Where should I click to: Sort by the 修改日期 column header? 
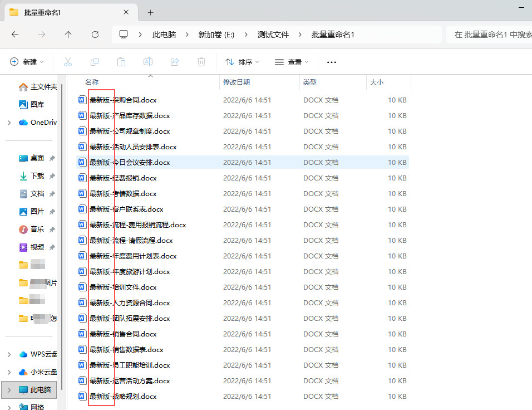pos(237,82)
